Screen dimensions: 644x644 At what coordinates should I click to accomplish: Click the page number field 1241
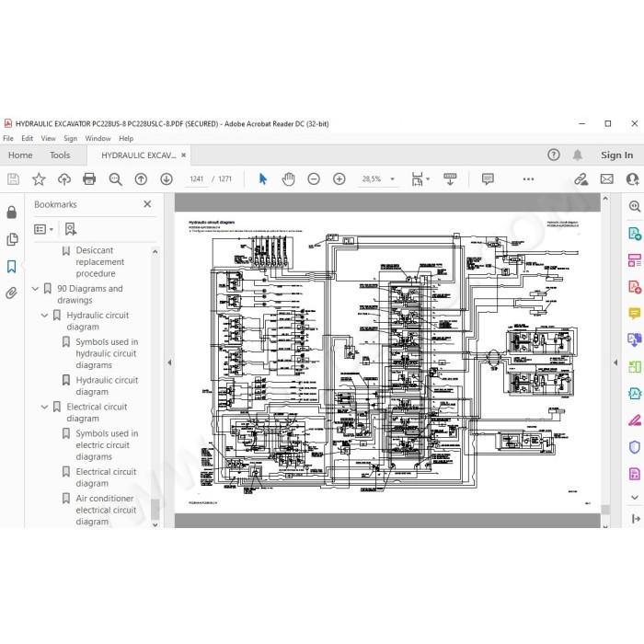pyautogui.click(x=197, y=179)
